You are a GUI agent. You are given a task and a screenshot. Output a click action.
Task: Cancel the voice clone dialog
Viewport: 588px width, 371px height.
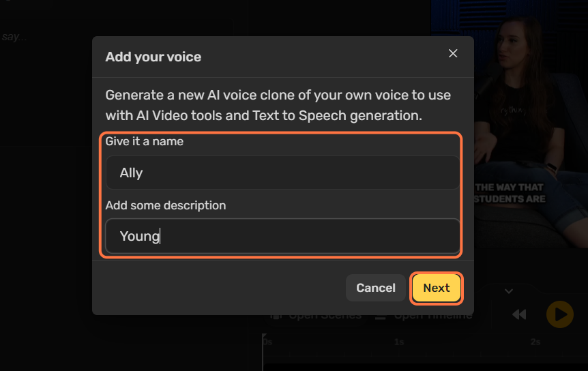click(376, 288)
